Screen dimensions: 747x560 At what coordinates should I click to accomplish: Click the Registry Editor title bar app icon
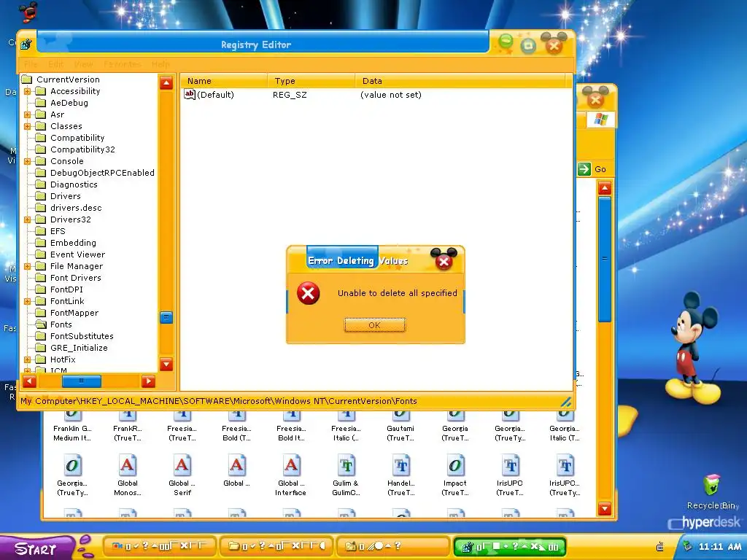click(26, 44)
